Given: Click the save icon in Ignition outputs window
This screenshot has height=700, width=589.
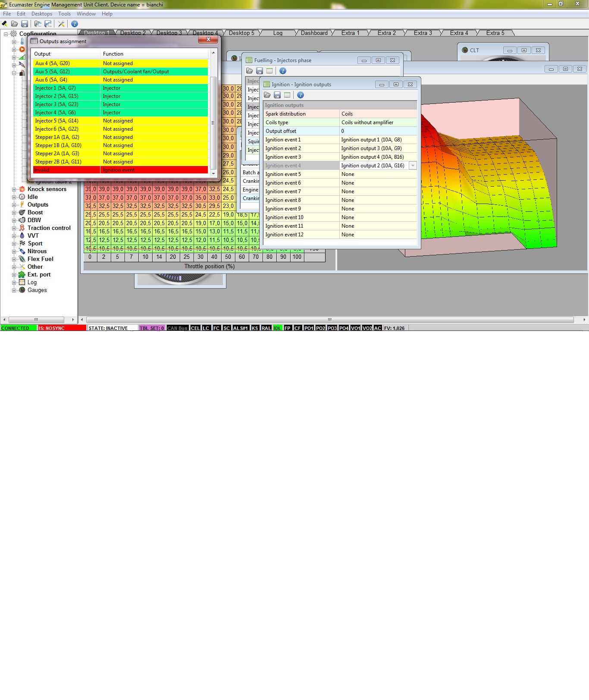Looking at the screenshot, I should (277, 95).
